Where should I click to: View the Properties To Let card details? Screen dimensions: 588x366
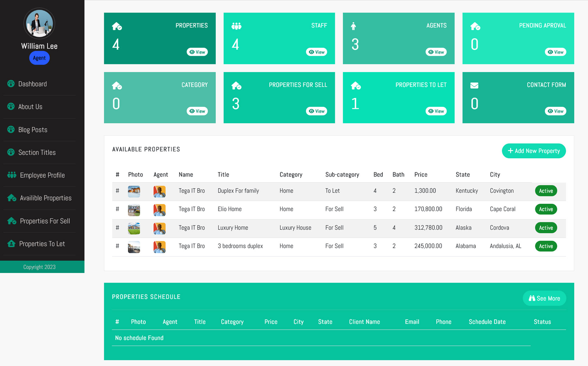coord(436,111)
